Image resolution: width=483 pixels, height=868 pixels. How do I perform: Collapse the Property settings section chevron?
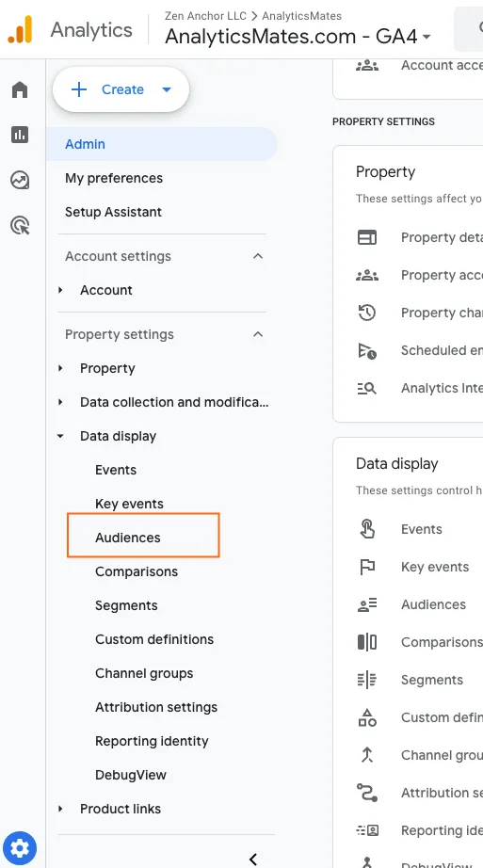click(258, 334)
